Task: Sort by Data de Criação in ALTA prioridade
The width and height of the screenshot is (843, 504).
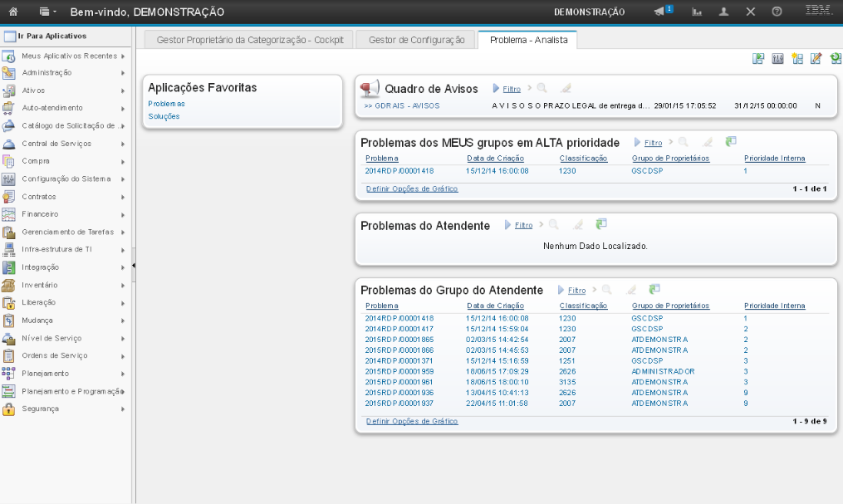Action: (x=495, y=158)
